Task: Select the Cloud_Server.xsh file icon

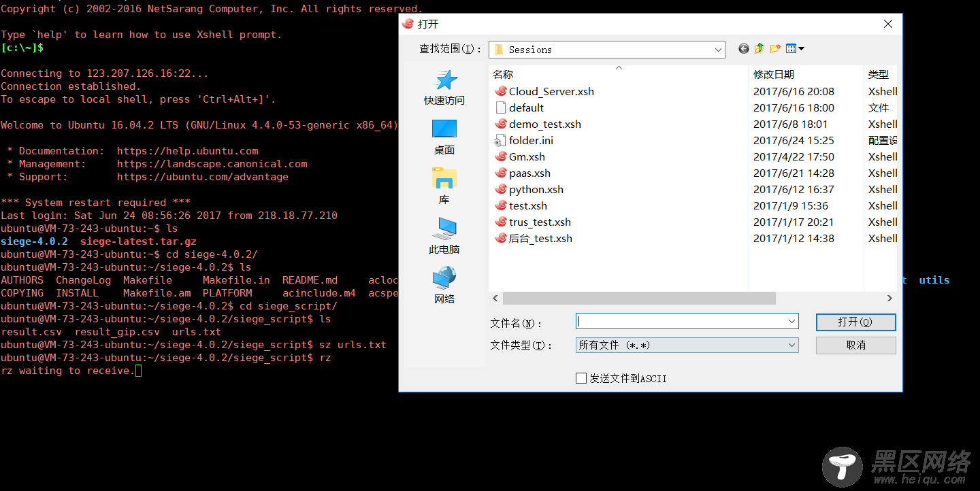Action: (x=500, y=91)
